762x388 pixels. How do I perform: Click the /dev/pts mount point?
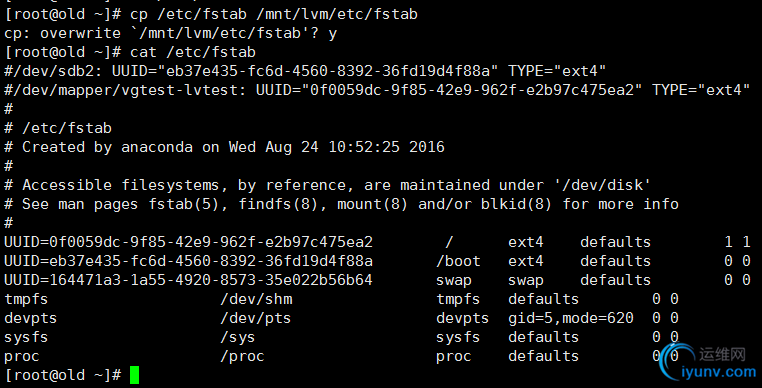(256, 318)
